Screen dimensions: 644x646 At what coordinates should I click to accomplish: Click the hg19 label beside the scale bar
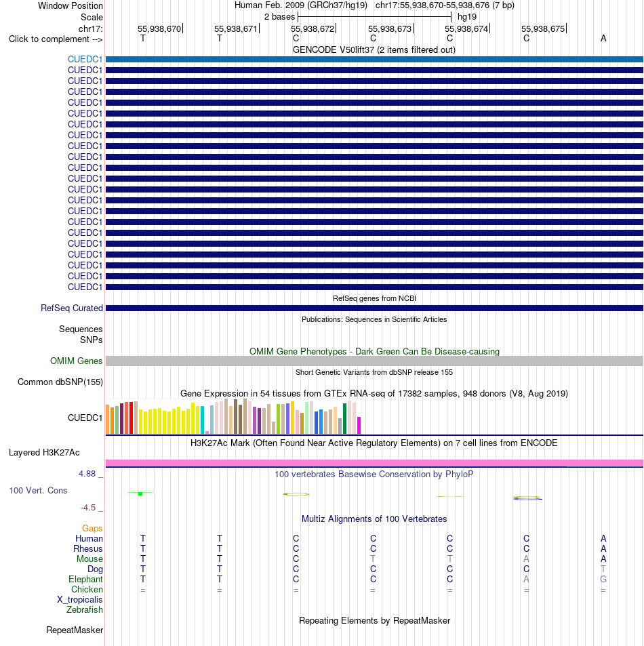pyautogui.click(x=467, y=17)
